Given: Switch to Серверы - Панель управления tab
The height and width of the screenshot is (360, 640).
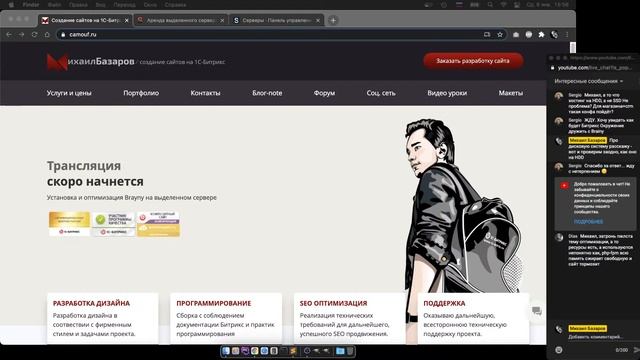Looking at the screenshot, I should 276,20.
